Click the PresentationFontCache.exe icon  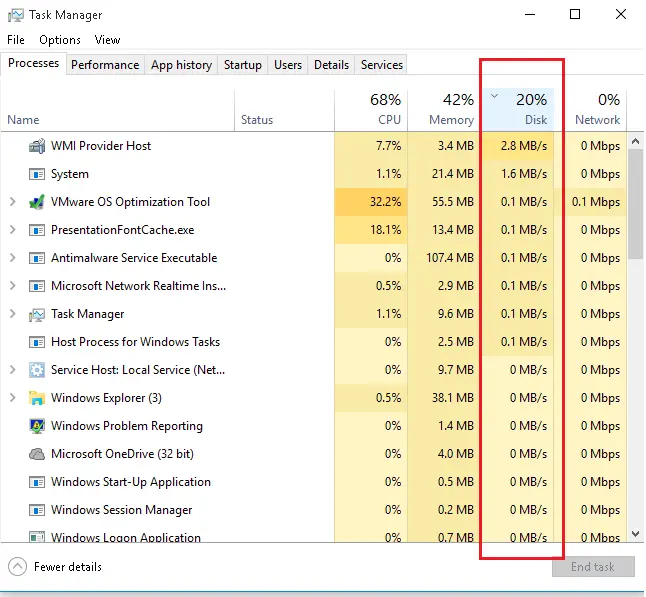coord(37,230)
